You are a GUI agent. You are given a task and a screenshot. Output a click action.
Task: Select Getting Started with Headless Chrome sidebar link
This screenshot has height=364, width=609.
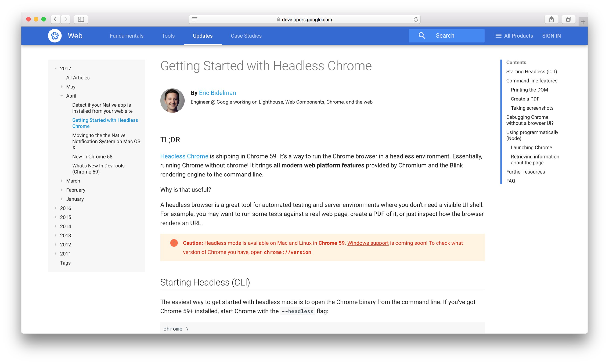coord(105,123)
